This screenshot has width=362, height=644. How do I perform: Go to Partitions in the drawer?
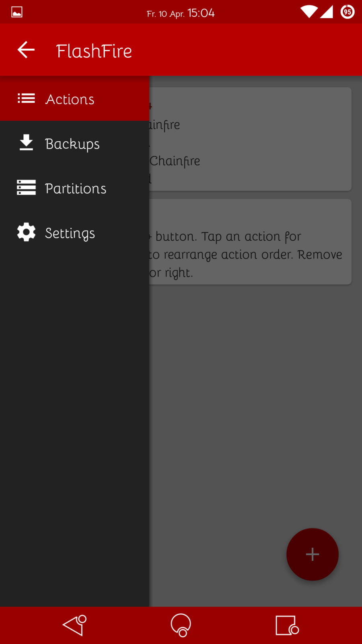pos(76,188)
